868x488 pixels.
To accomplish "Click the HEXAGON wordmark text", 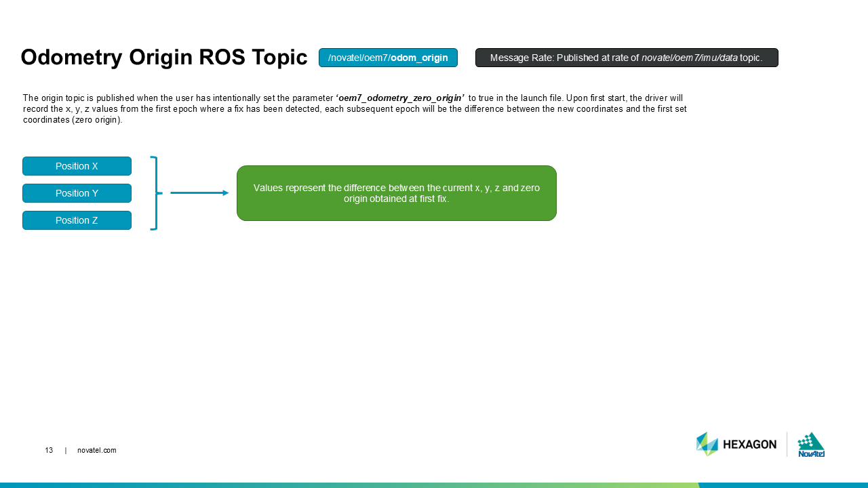I will (749, 445).
